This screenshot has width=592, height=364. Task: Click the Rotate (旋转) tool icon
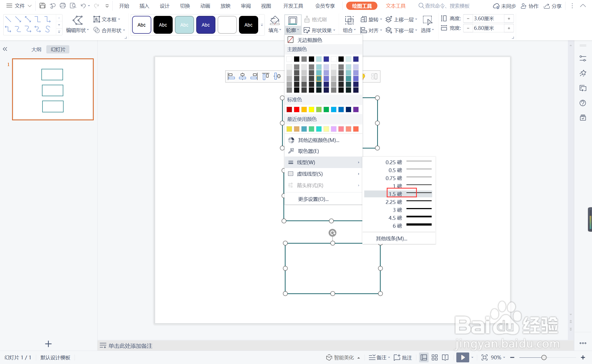tap(364, 19)
